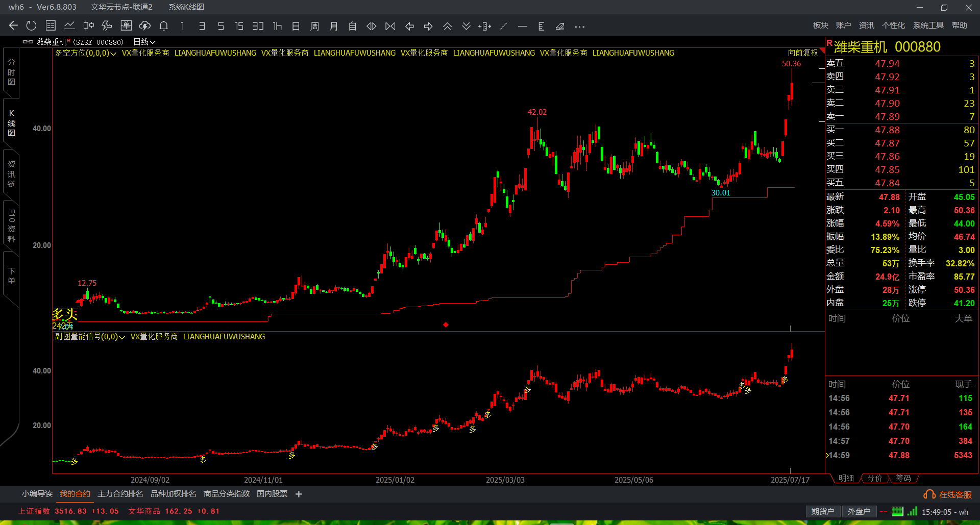
Task: Switch to the 下单 side tab
Action: click(x=11, y=276)
